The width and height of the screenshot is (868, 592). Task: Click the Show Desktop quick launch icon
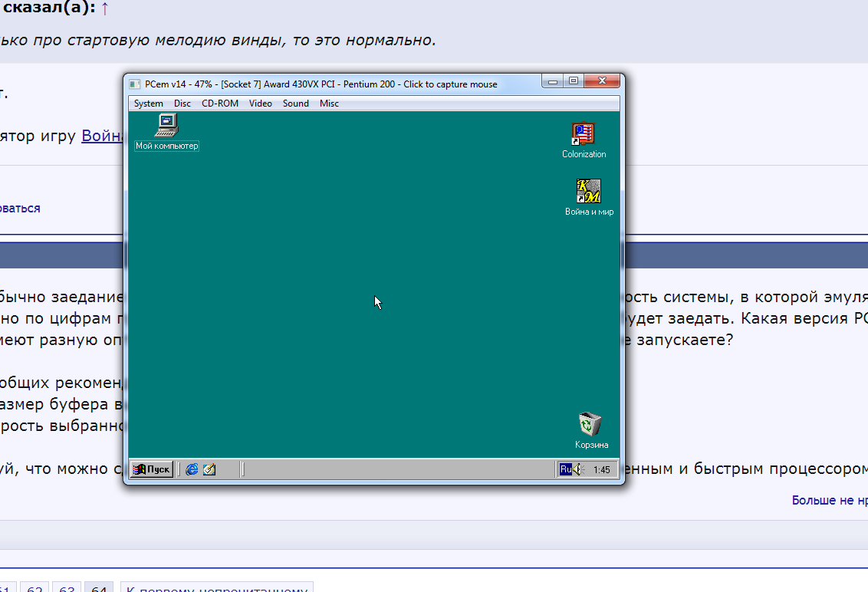click(209, 469)
